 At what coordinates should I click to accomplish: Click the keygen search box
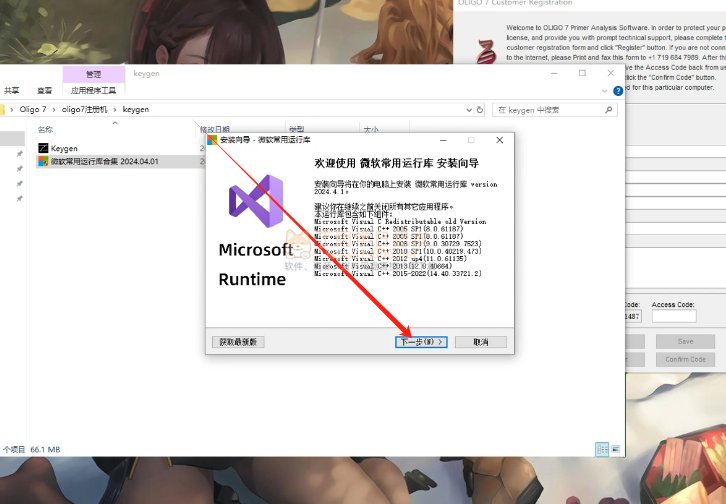pos(555,109)
